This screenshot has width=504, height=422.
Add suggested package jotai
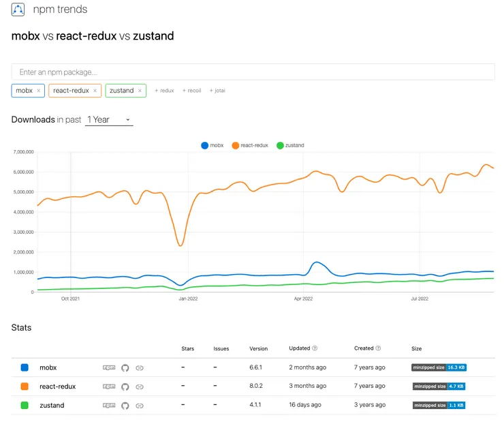click(x=217, y=91)
